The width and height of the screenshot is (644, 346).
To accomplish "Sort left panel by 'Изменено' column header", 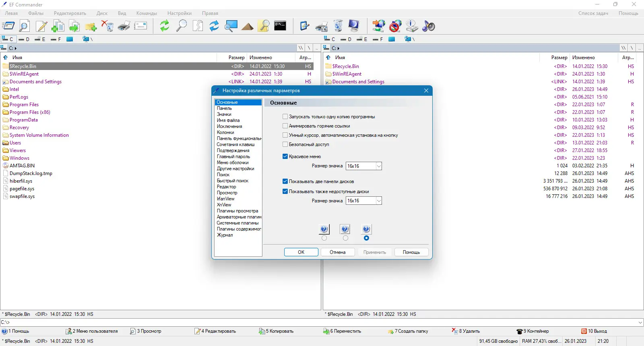I will point(261,58).
